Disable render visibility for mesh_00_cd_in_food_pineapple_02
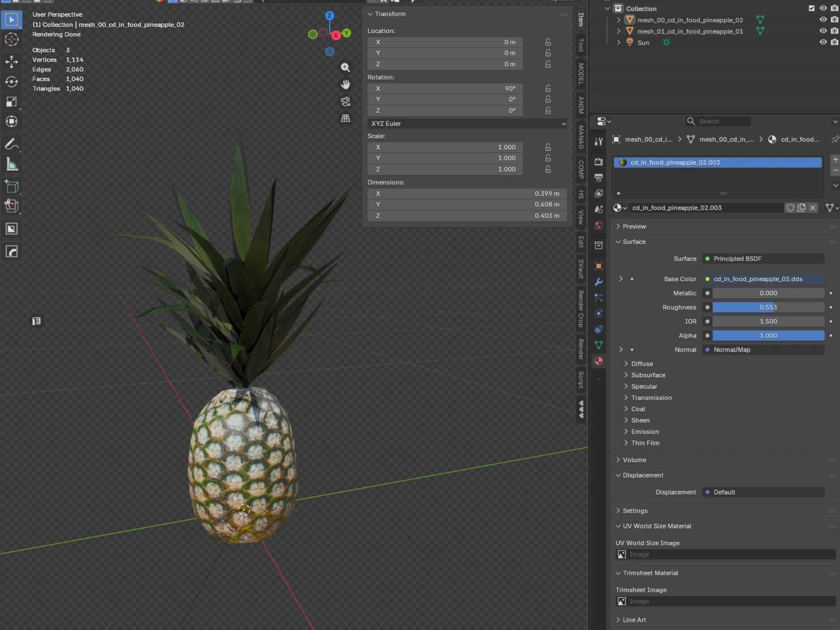The width and height of the screenshot is (840, 630). tap(835, 20)
